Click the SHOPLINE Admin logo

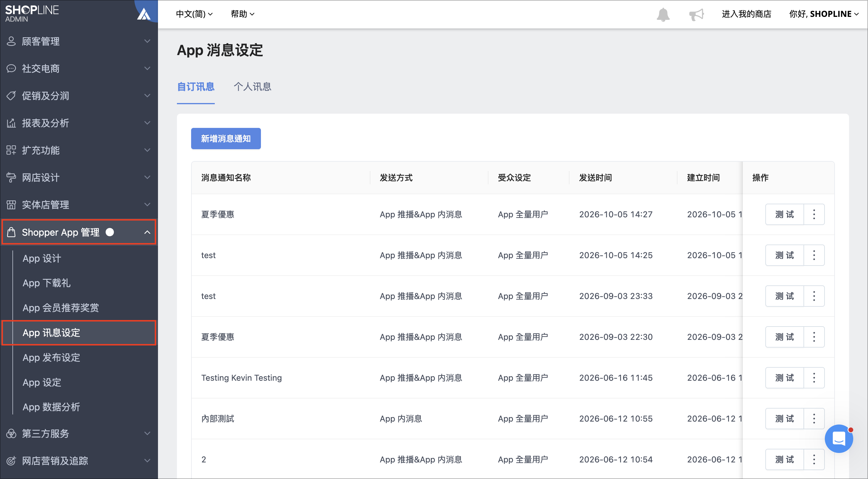pos(32,14)
